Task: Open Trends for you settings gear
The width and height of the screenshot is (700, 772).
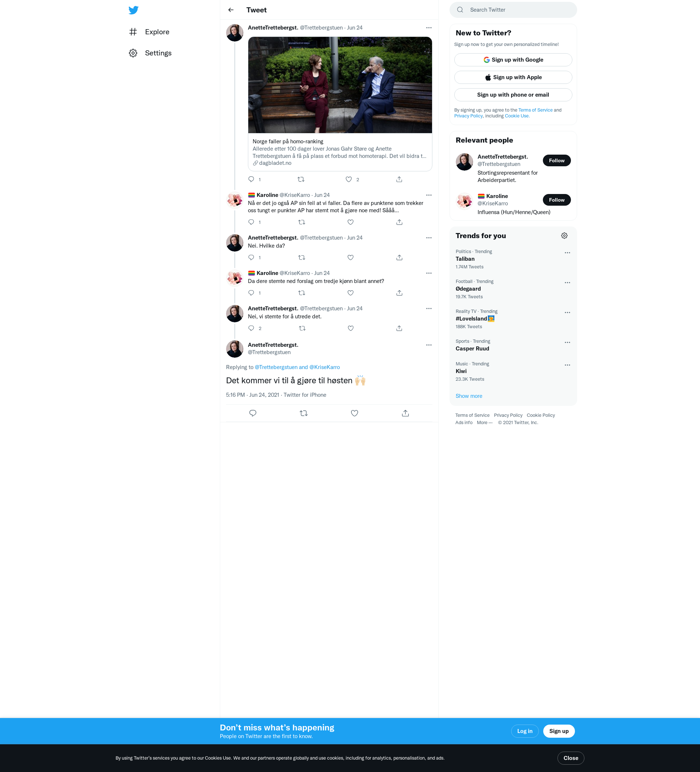Action: click(x=564, y=236)
